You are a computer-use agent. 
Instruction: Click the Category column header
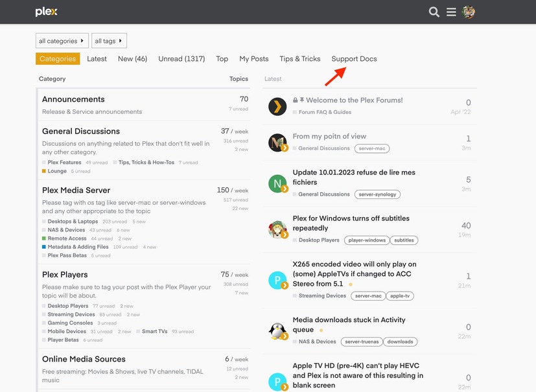pos(52,78)
